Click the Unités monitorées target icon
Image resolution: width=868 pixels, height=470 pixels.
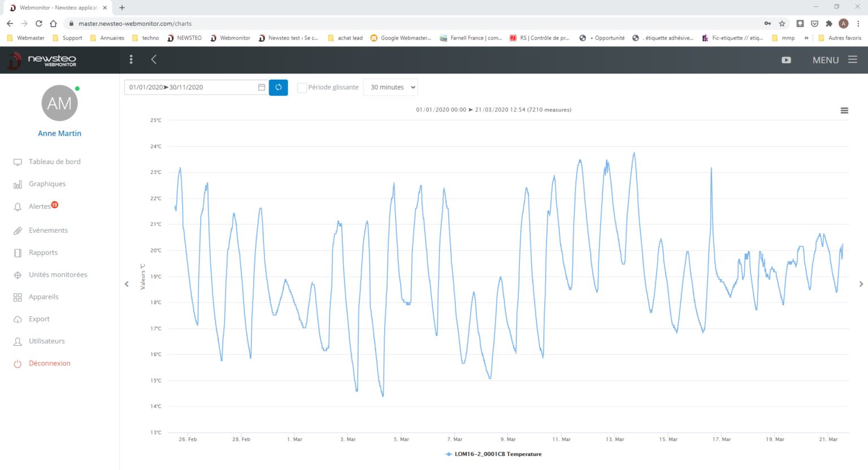click(x=18, y=275)
